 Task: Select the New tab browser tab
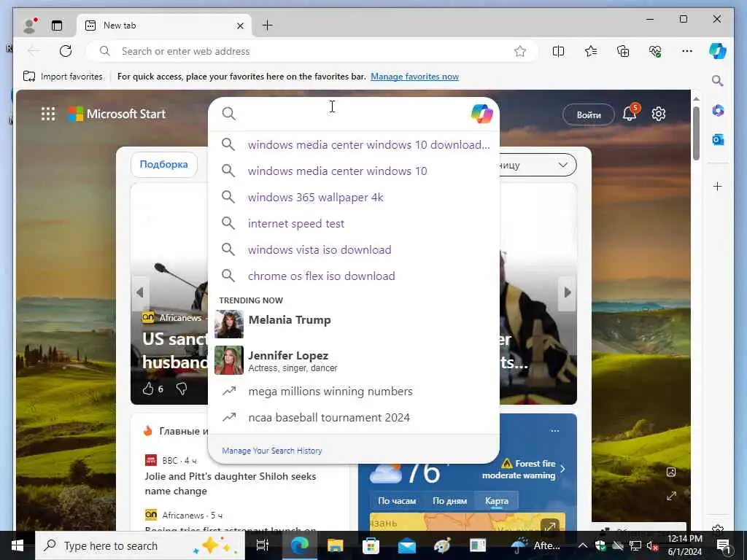164,26
